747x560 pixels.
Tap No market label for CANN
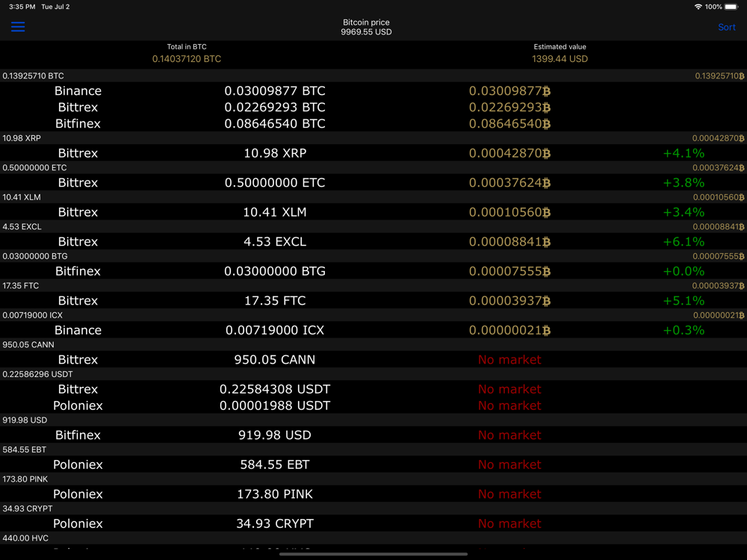(x=509, y=360)
